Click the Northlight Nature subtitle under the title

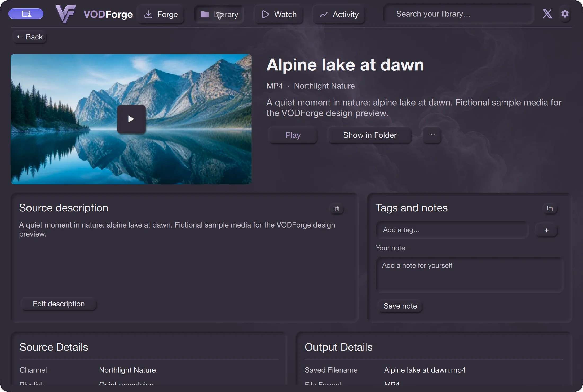coord(324,86)
